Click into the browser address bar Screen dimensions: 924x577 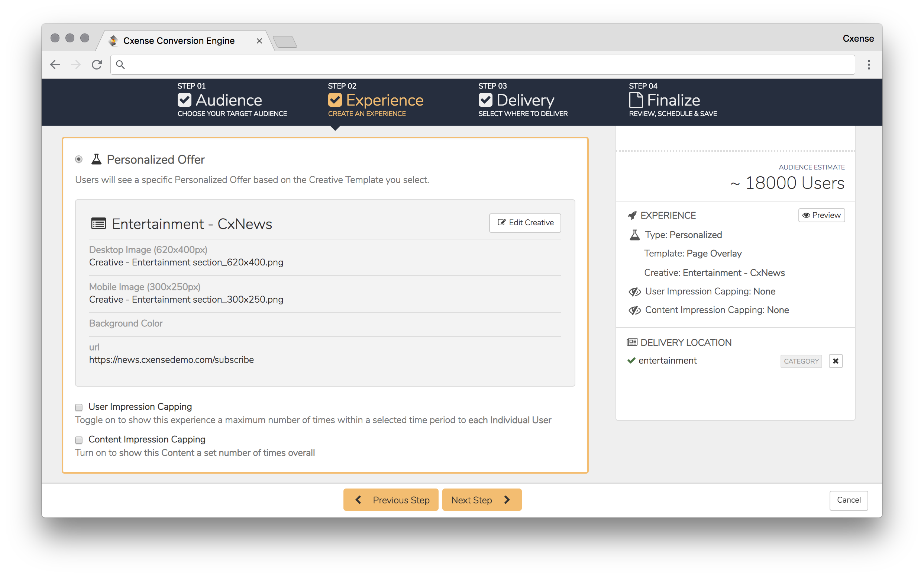click(482, 64)
